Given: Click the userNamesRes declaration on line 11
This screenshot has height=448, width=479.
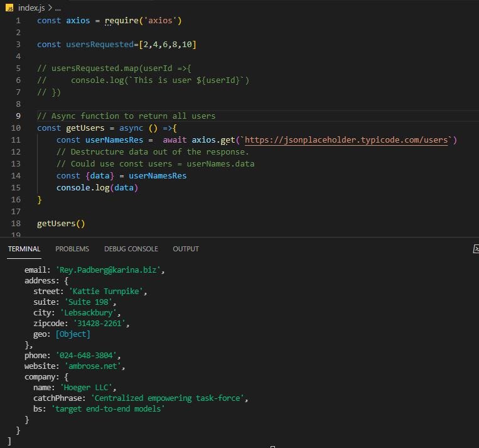Looking at the screenshot, I should [x=114, y=140].
